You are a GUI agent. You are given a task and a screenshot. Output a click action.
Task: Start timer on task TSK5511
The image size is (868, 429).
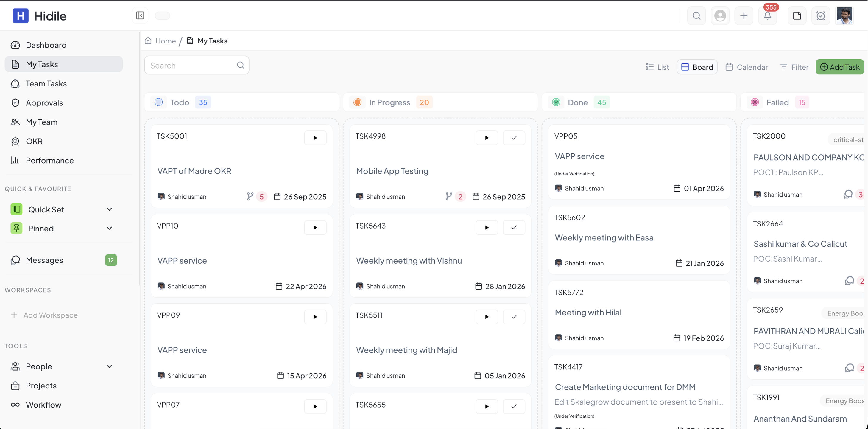tap(487, 317)
